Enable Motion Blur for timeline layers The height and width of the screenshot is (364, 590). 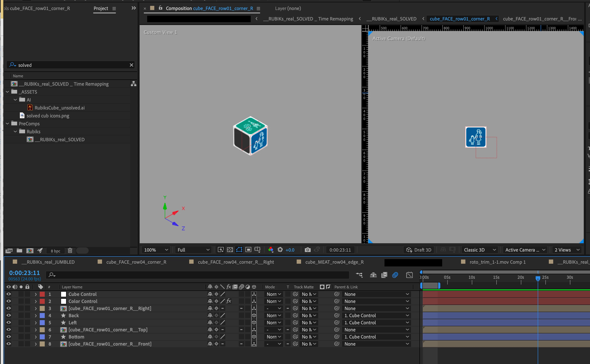coord(395,275)
